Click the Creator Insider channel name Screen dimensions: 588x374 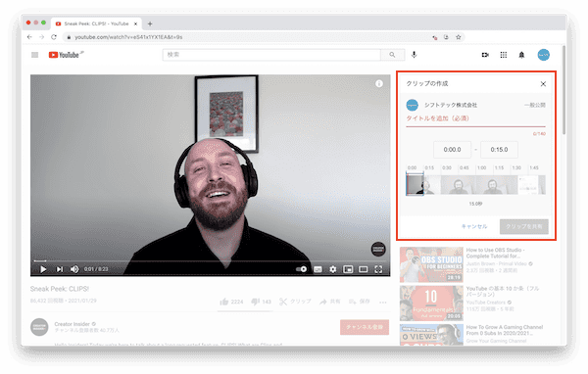click(x=72, y=324)
